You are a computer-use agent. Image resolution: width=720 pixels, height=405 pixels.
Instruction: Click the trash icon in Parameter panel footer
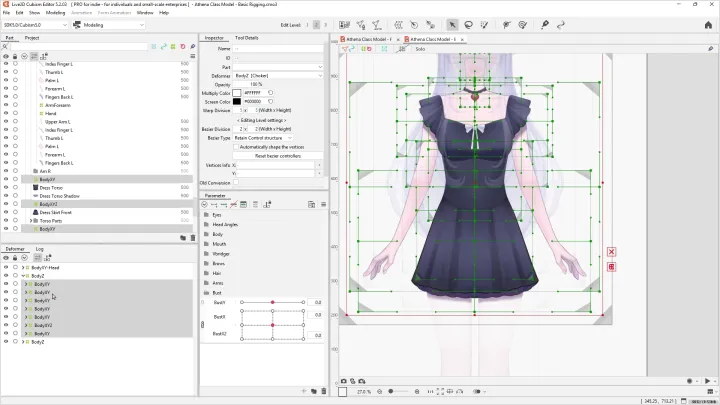click(x=324, y=391)
